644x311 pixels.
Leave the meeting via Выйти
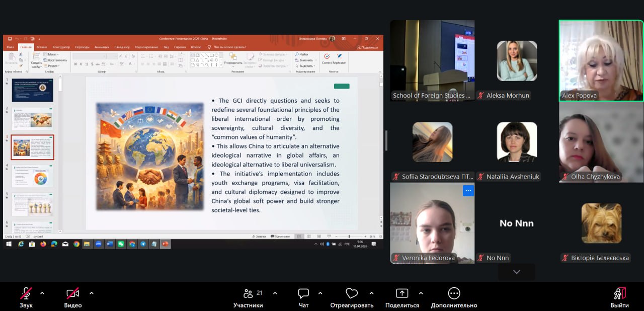619,294
